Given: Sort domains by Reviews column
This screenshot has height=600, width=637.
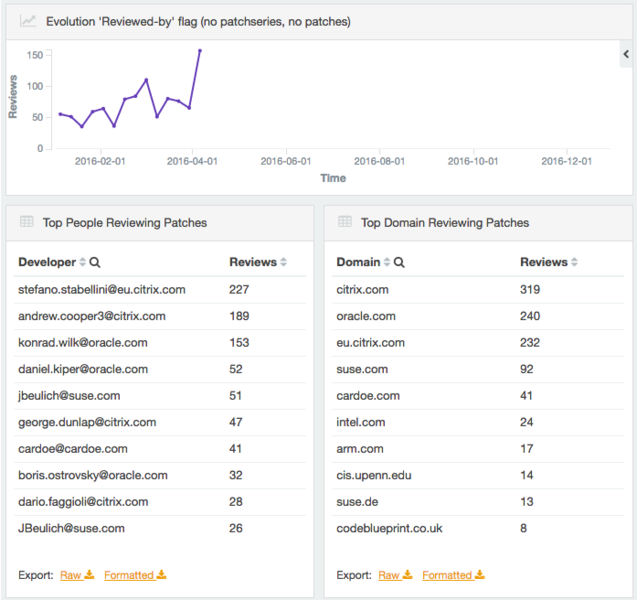Looking at the screenshot, I should 575,263.
